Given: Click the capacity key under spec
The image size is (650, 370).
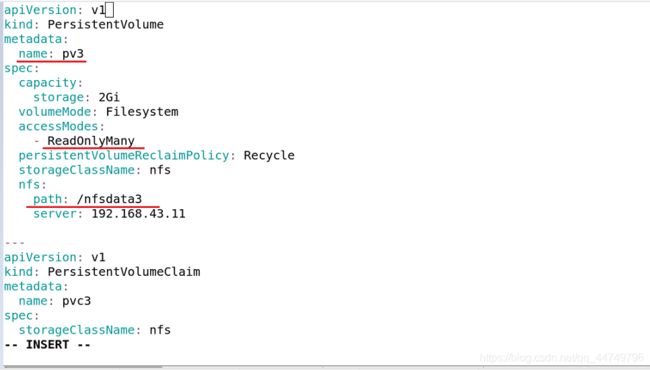Looking at the screenshot, I should [47, 83].
